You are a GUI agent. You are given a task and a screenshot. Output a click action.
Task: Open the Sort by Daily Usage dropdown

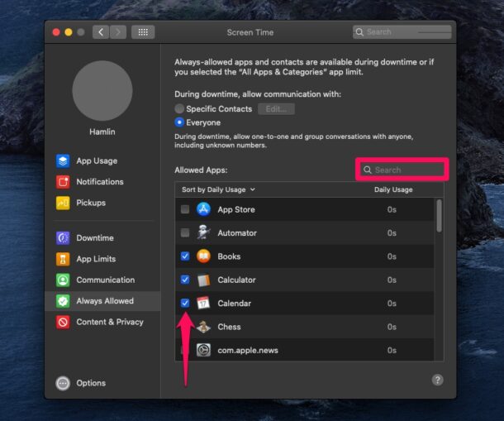pos(218,189)
